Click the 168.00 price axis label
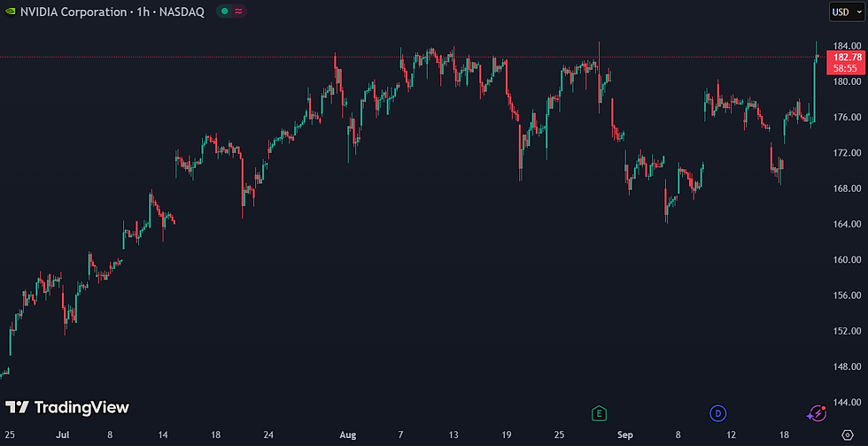Viewport: 868px width, 446px height. (848, 188)
